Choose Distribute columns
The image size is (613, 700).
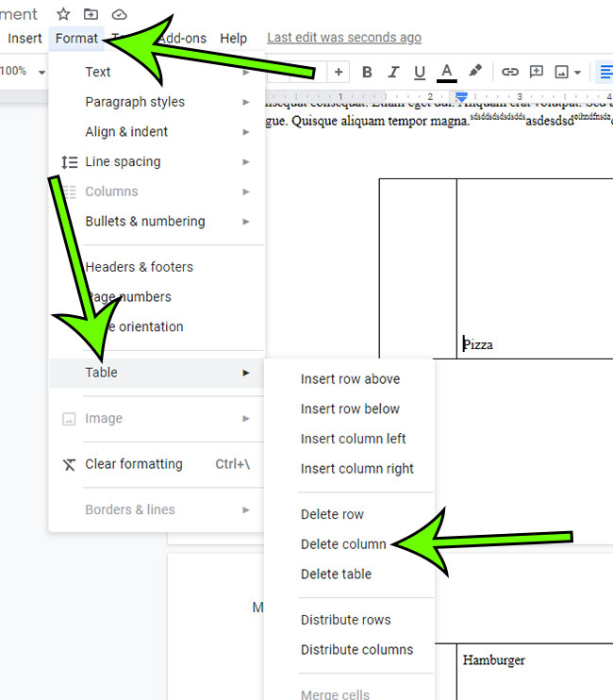[x=349, y=650]
